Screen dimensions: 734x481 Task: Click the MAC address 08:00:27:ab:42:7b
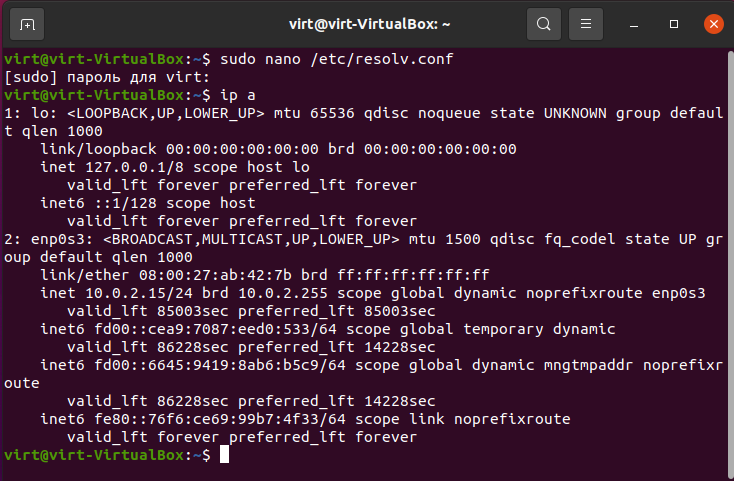click(215, 275)
